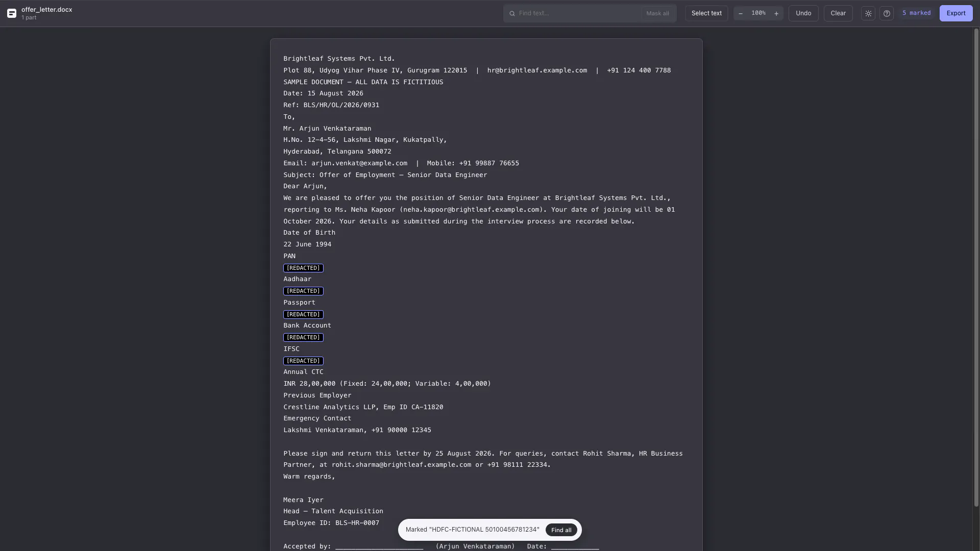Click the page vertical scrollbar
The width and height of the screenshot is (980, 551).
[x=976, y=268]
